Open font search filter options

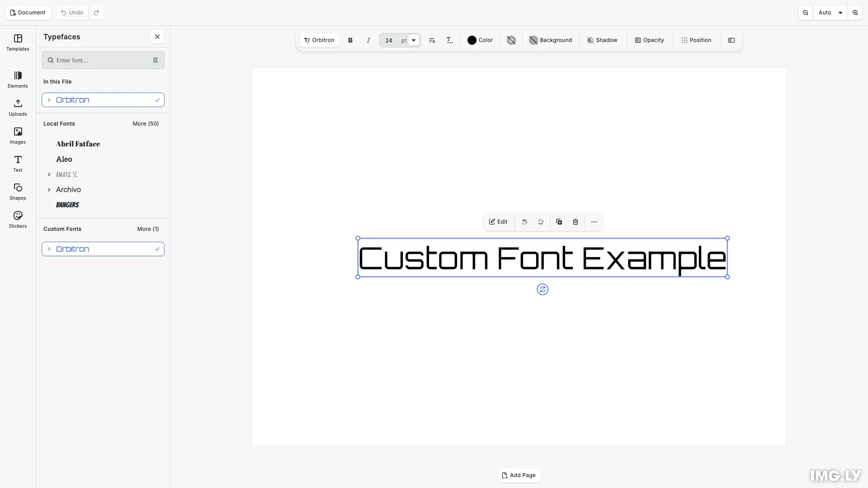[156, 60]
